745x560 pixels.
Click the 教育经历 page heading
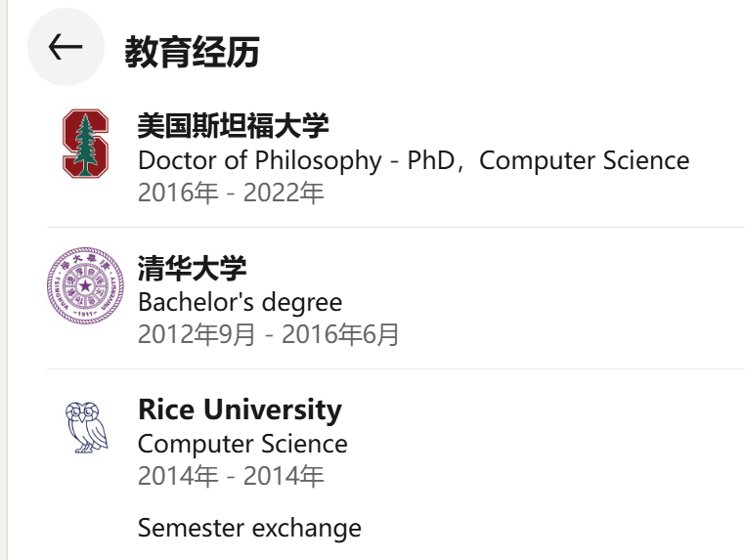tap(192, 52)
